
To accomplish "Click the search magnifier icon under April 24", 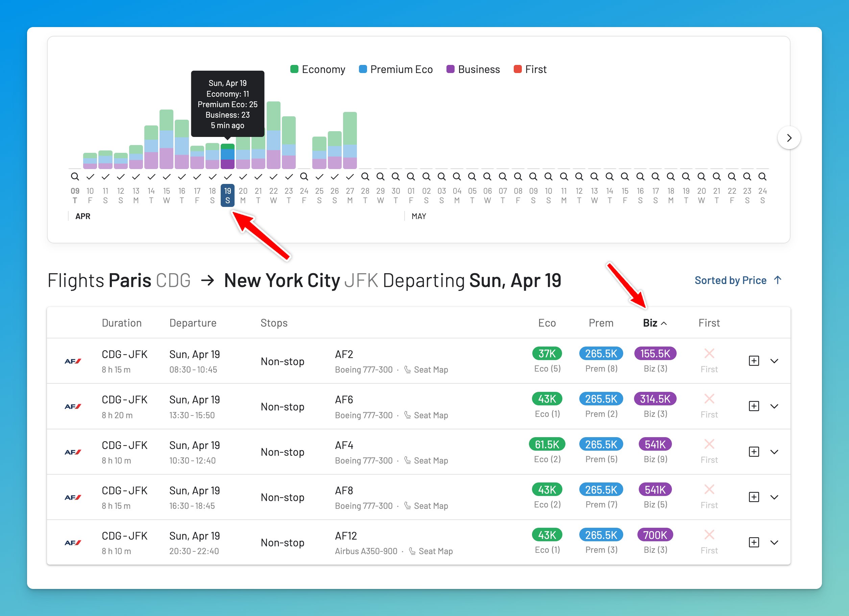I will tap(304, 176).
